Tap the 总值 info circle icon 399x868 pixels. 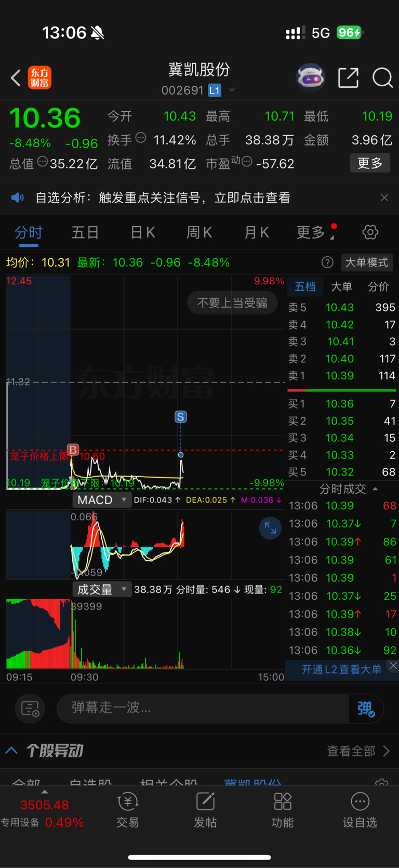(x=43, y=162)
